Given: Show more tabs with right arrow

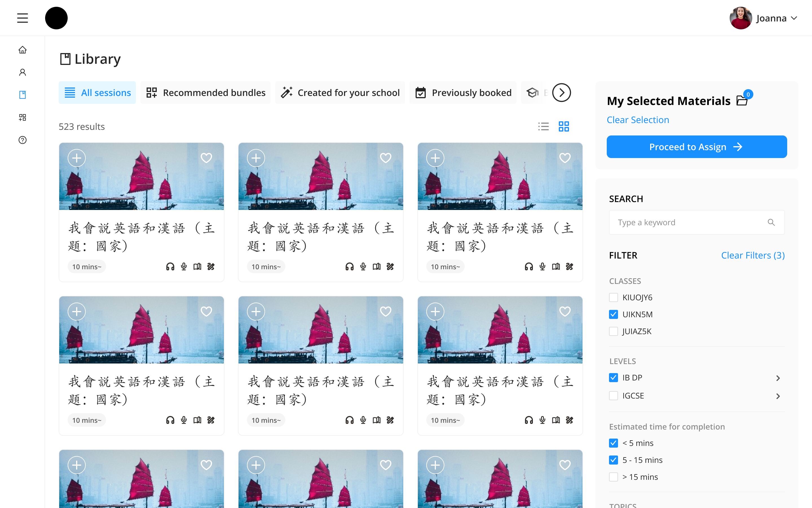Looking at the screenshot, I should pos(561,92).
